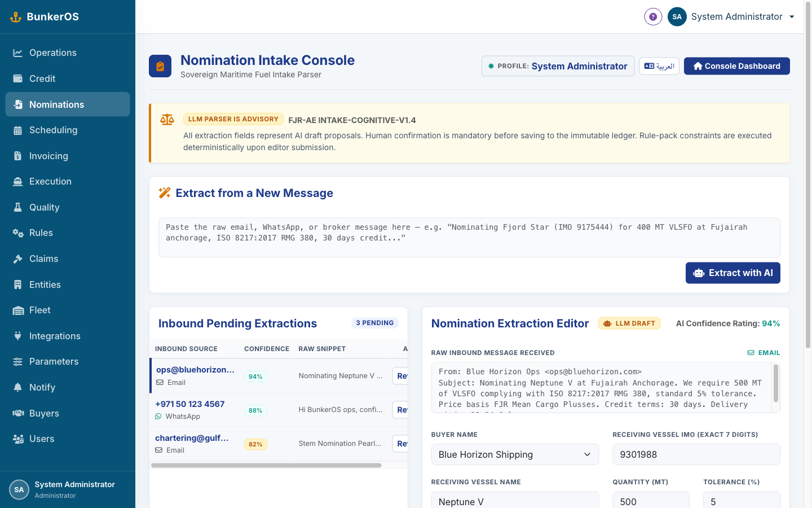Viewport: 812px width, 508px height.
Task: Click the Integrations plug icon
Action: tap(18, 336)
